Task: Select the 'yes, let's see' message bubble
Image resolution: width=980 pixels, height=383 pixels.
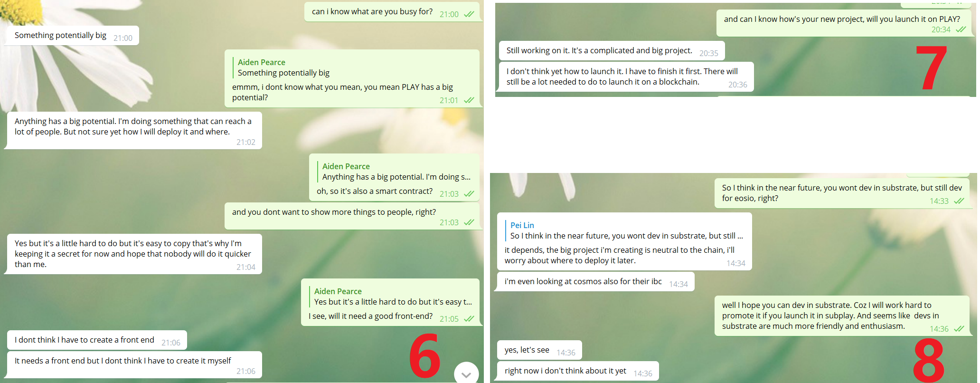Action: (x=540, y=350)
